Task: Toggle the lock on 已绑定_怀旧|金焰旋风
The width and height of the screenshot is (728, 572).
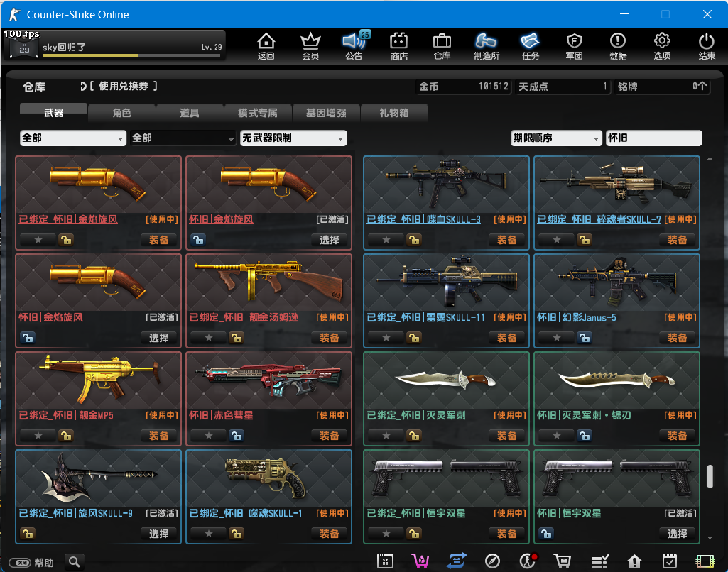Action: [x=66, y=240]
